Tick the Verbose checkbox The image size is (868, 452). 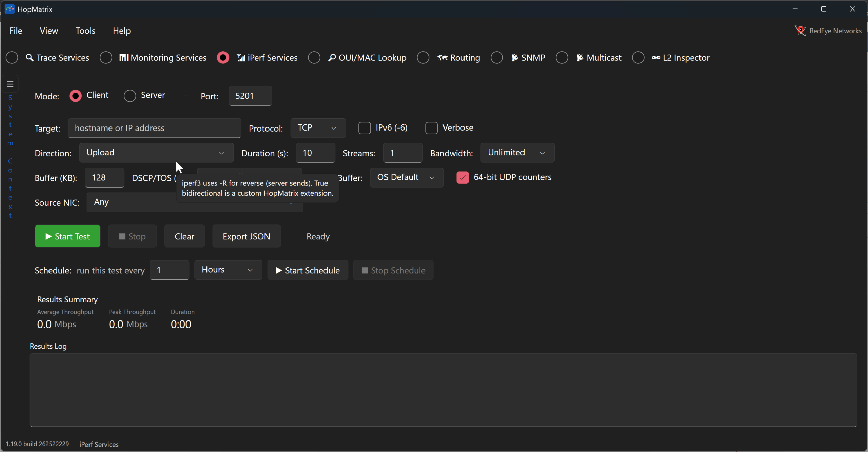(431, 128)
